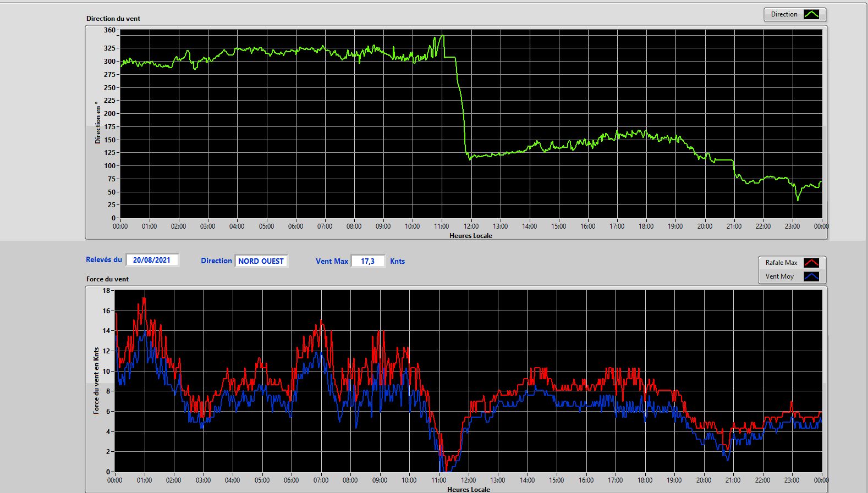This screenshot has width=868, height=493.
Task: Select the Direction legend label
Action: [784, 14]
